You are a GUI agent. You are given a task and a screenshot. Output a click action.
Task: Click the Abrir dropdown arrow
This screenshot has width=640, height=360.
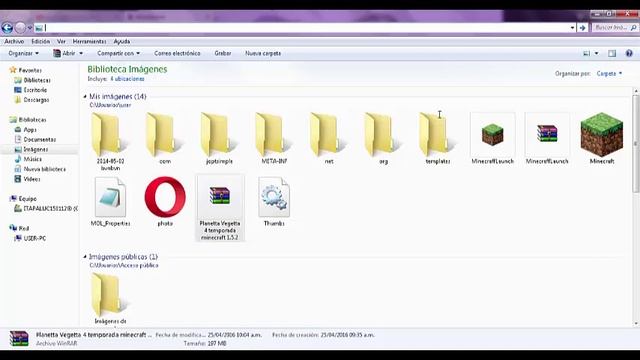coord(81,53)
